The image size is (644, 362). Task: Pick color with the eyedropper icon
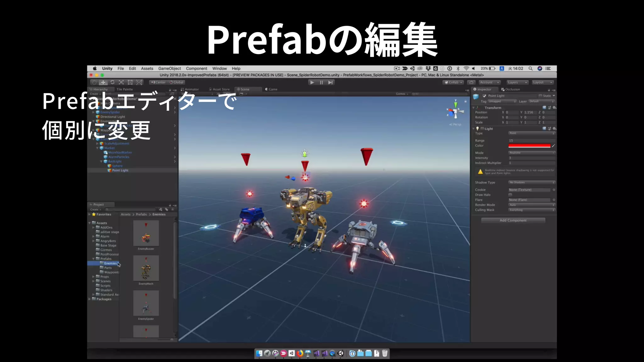[553, 146]
